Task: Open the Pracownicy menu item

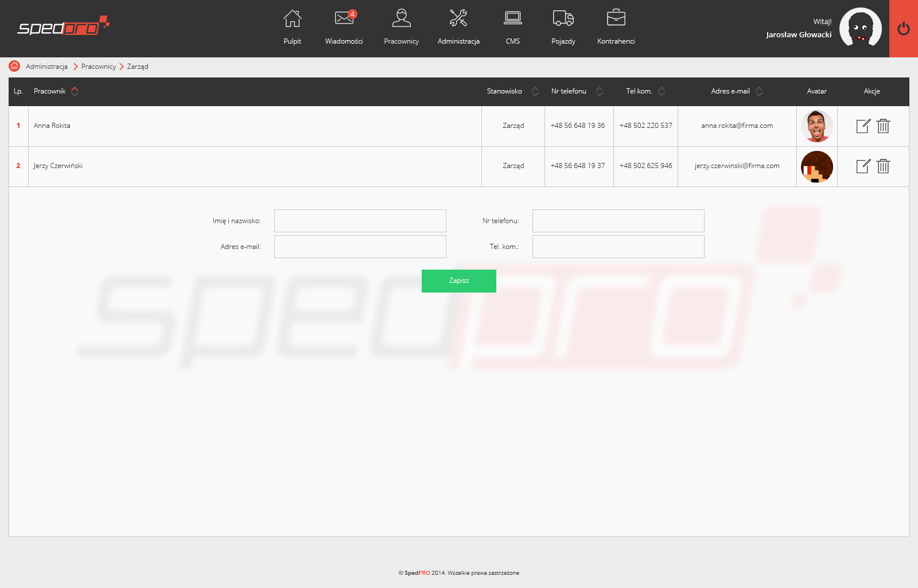Action: (401, 26)
